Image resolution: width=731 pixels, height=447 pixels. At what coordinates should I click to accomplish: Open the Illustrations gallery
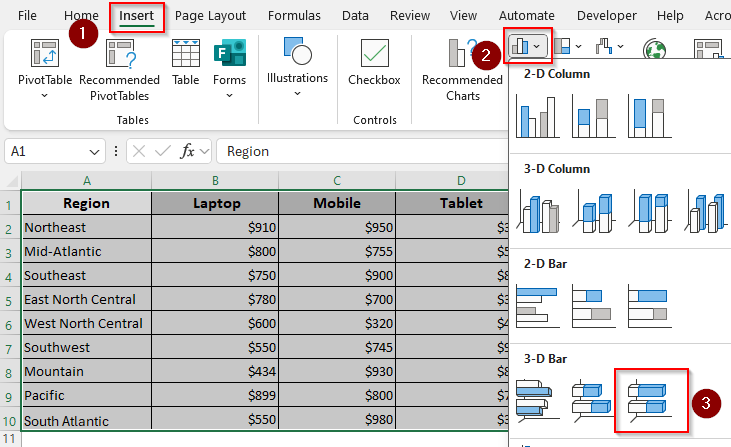pyautogui.click(x=297, y=66)
